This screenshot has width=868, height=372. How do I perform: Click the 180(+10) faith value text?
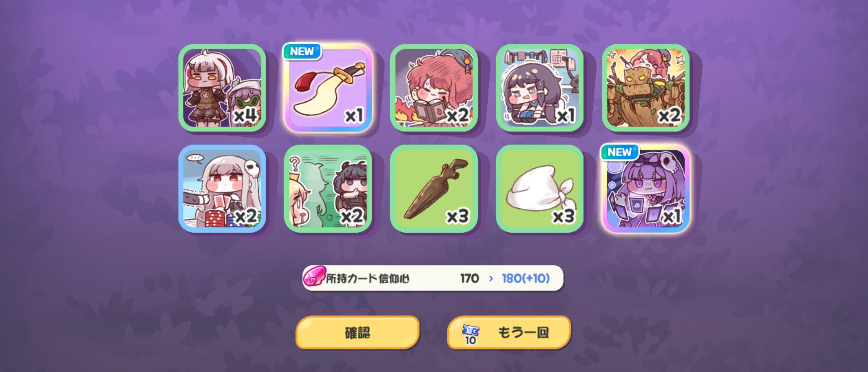pyautogui.click(x=526, y=278)
